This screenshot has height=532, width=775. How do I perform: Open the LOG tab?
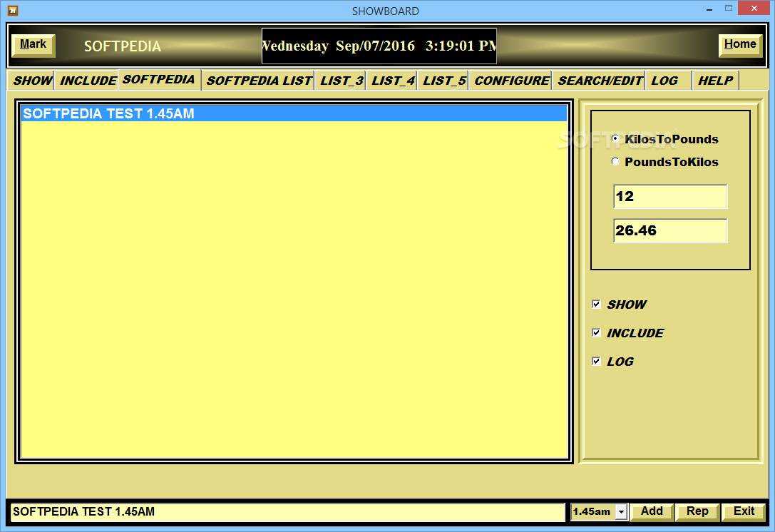[x=669, y=81]
